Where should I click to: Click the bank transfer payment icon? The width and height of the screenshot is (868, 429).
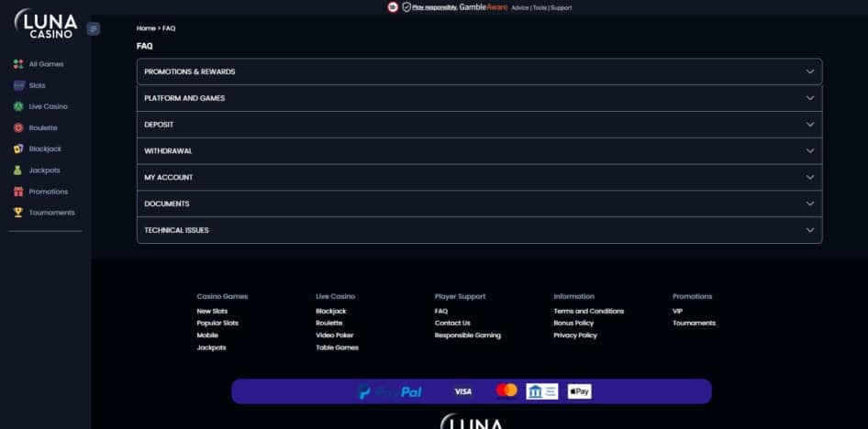click(542, 391)
